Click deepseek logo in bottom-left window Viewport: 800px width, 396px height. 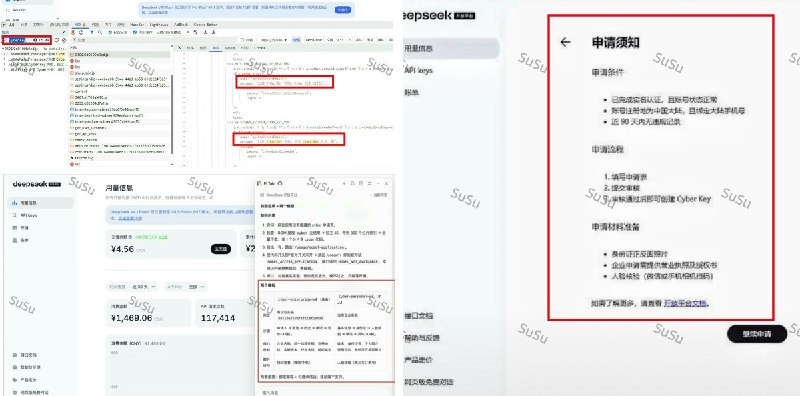pyautogui.click(x=36, y=184)
